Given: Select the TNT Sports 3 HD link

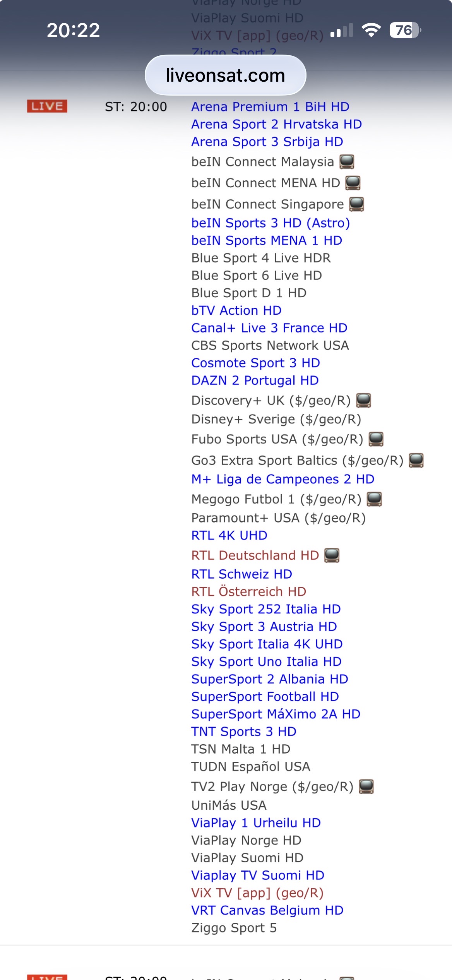Looking at the screenshot, I should pyautogui.click(x=244, y=732).
